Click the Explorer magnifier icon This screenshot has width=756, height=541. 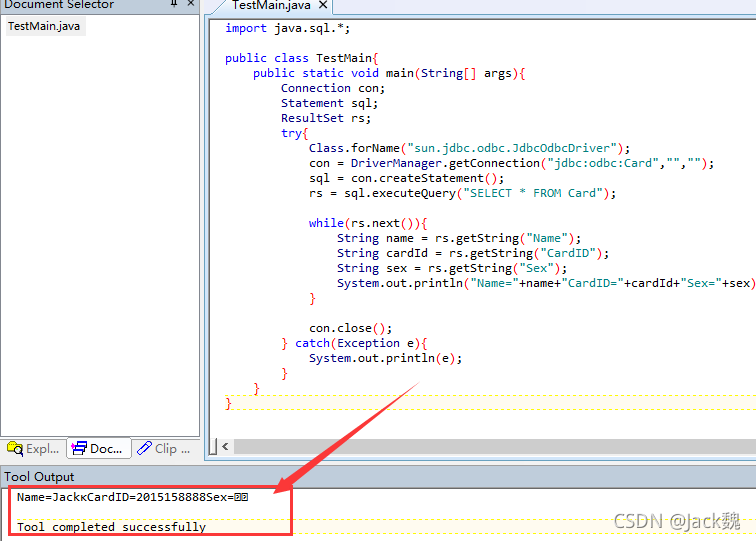(x=15, y=448)
